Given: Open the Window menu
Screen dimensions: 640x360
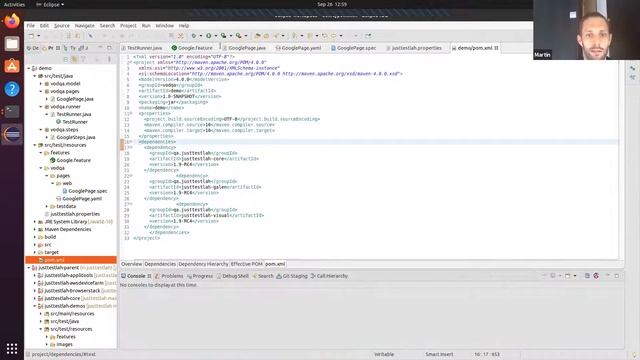Looking at the screenshot, I should pos(164,25).
